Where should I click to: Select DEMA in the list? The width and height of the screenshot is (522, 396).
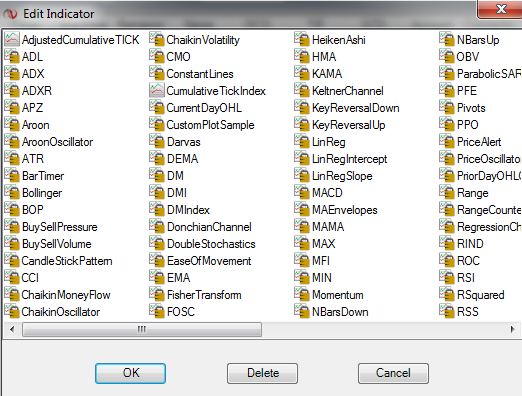(183, 159)
